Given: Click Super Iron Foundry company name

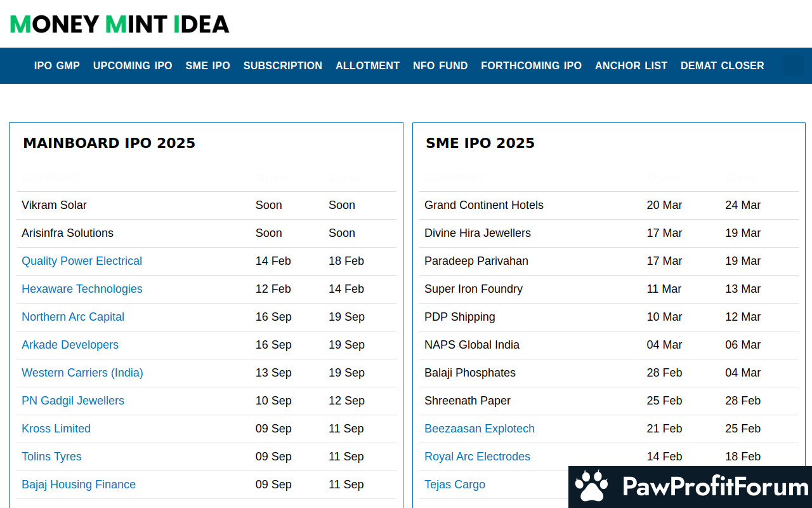Looking at the screenshot, I should (473, 289).
